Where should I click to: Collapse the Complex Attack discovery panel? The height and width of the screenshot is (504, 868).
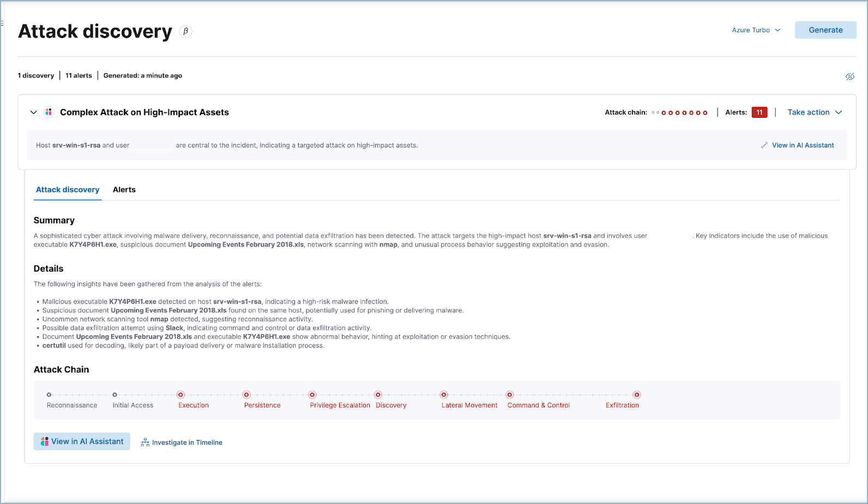(33, 112)
